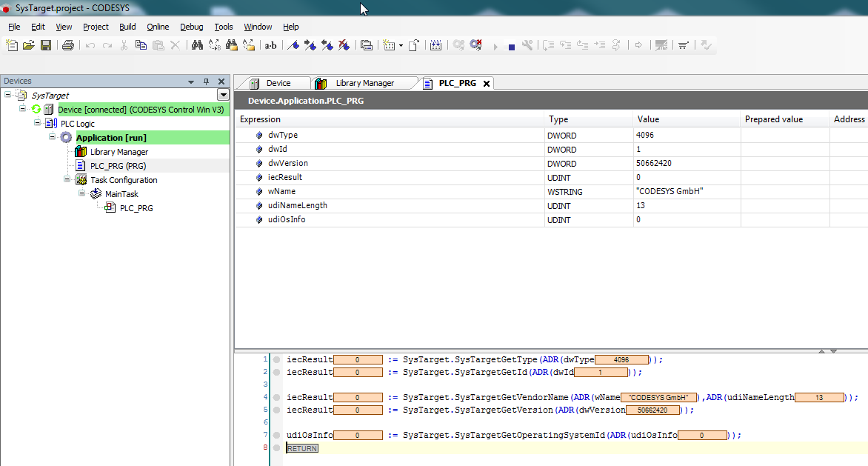Viewport: 868px width, 466px height.
Task: Click Prepared value cell for dwVersion
Action: click(x=784, y=163)
